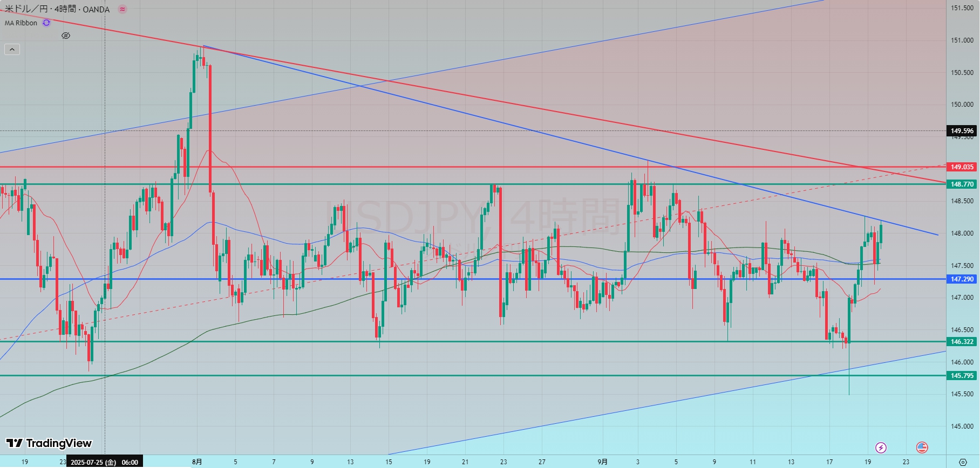Image resolution: width=980 pixels, height=468 pixels.
Task: Open the US flag economic event marker
Action: coord(922,448)
